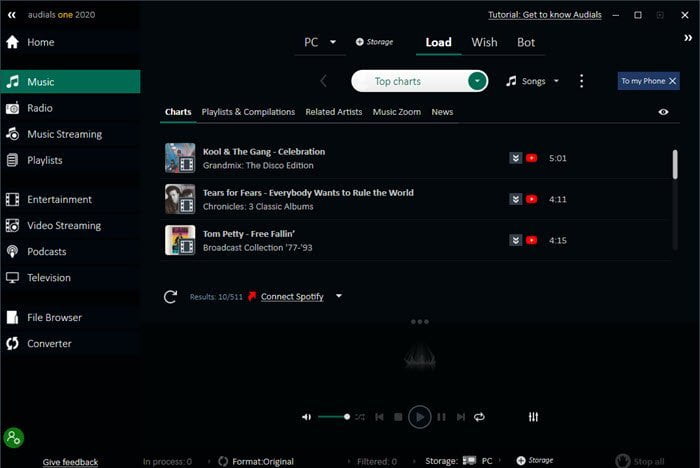Open Radio in the sidebar
This screenshot has height=468, width=700.
(70, 108)
